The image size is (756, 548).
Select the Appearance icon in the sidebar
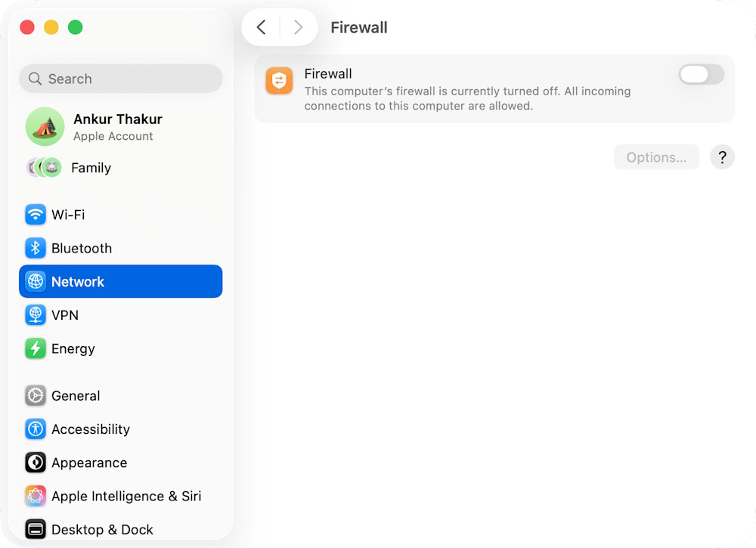pos(35,463)
